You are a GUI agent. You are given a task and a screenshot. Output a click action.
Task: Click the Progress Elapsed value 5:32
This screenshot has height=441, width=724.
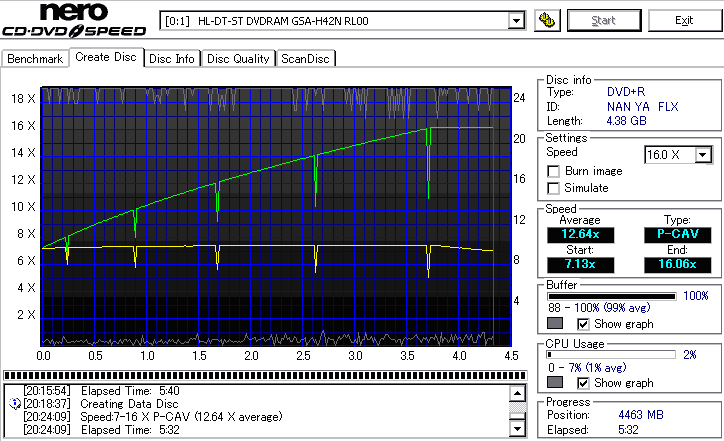point(628,430)
